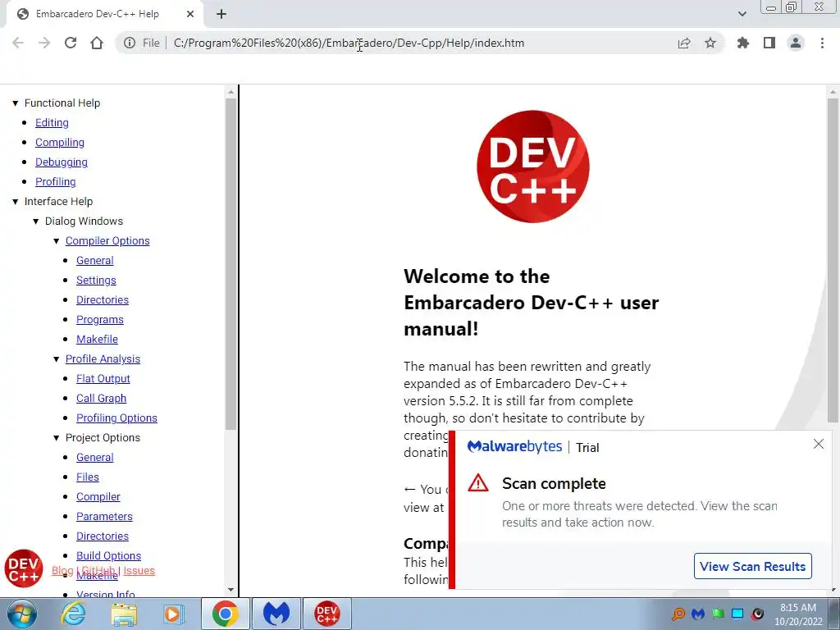Open the Windows Start menu
This screenshot has height=630, width=840.
click(x=22, y=614)
